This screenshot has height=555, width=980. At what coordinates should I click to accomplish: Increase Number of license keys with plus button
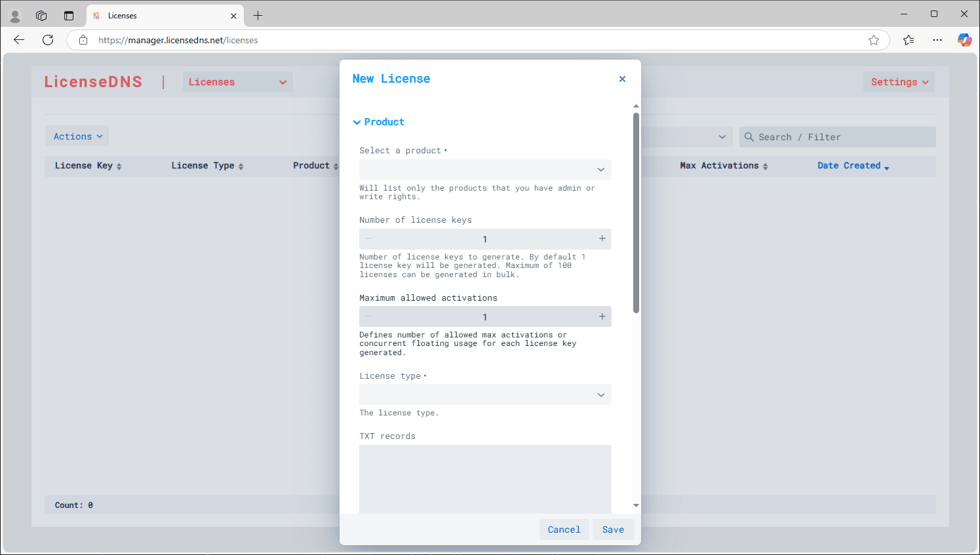coord(602,239)
